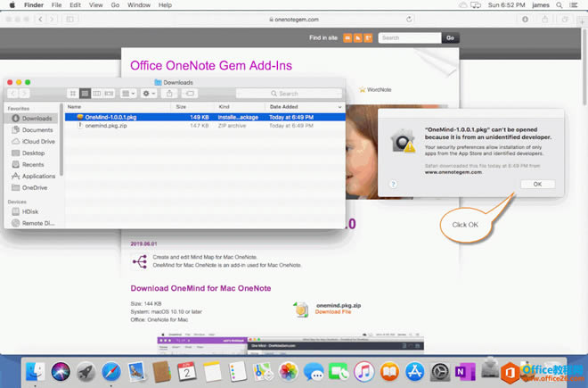Open the Help menu

(x=165, y=4)
